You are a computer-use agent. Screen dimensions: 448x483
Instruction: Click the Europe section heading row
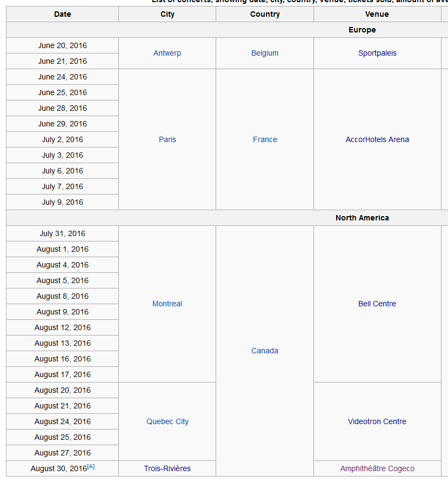[x=227, y=30]
